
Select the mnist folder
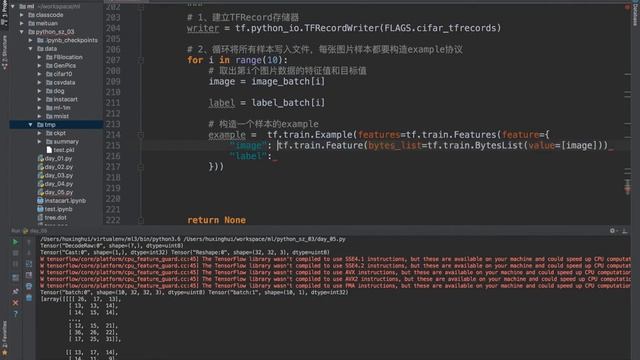[x=58, y=116]
